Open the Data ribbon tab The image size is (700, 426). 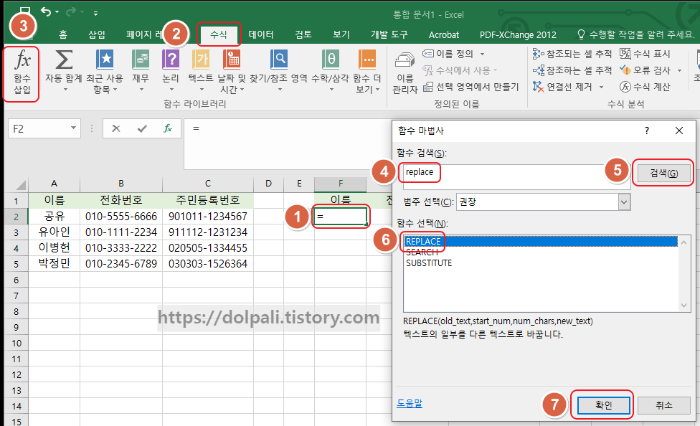click(x=261, y=34)
